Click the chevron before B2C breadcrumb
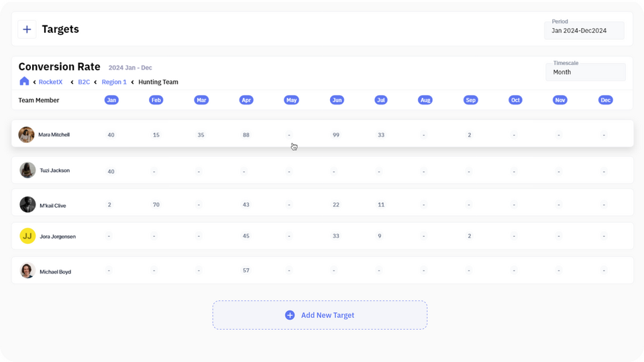644x362 pixels. pyautogui.click(x=72, y=82)
